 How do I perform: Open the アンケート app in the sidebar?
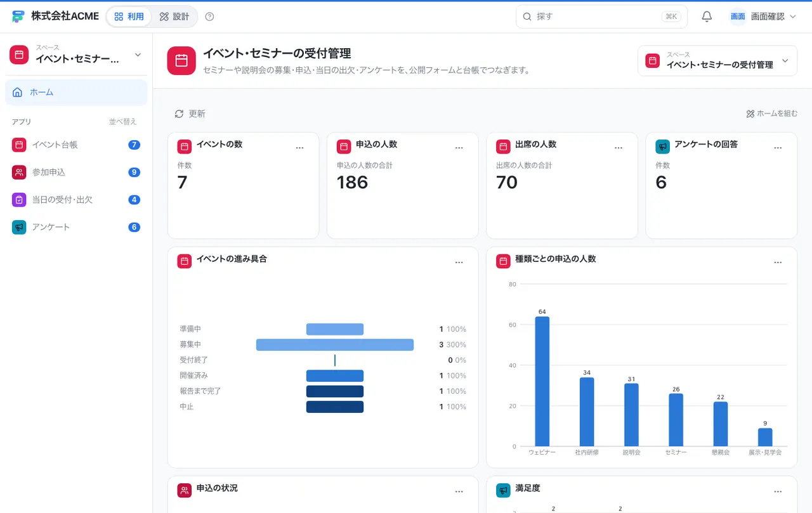pyautogui.click(x=76, y=227)
